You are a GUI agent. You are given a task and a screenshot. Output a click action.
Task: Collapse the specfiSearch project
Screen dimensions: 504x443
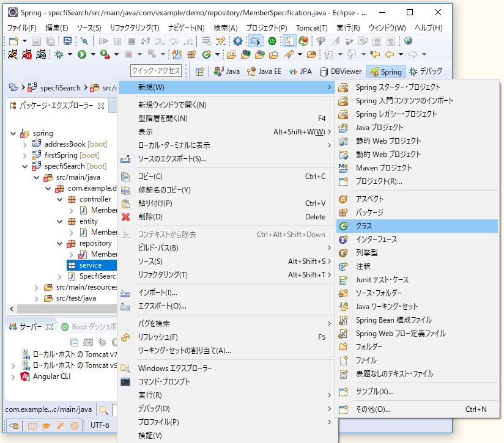pyautogui.click(x=24, y=167)
